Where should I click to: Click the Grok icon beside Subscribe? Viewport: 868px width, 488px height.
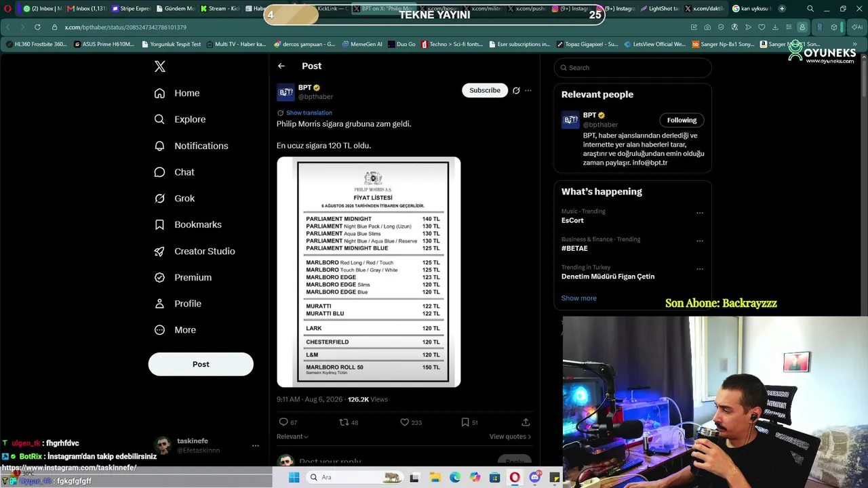coord(516,90)
